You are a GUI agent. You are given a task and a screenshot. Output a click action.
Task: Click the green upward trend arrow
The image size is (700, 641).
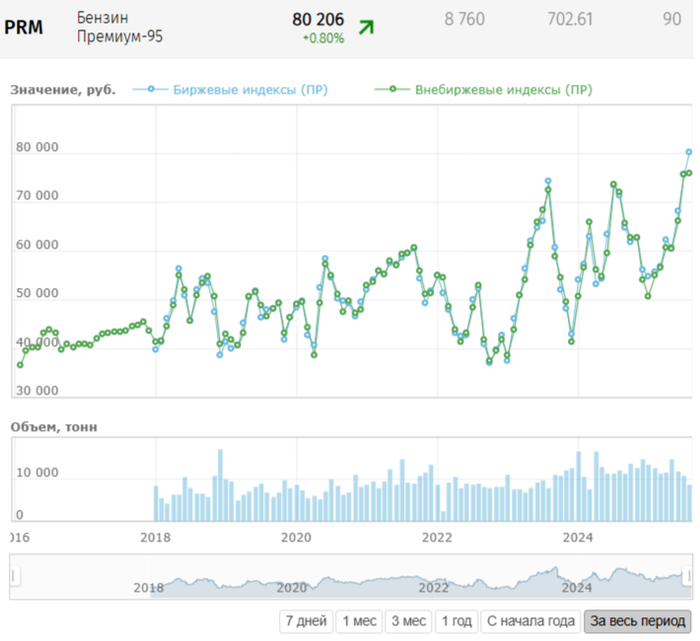click(366, 27)
